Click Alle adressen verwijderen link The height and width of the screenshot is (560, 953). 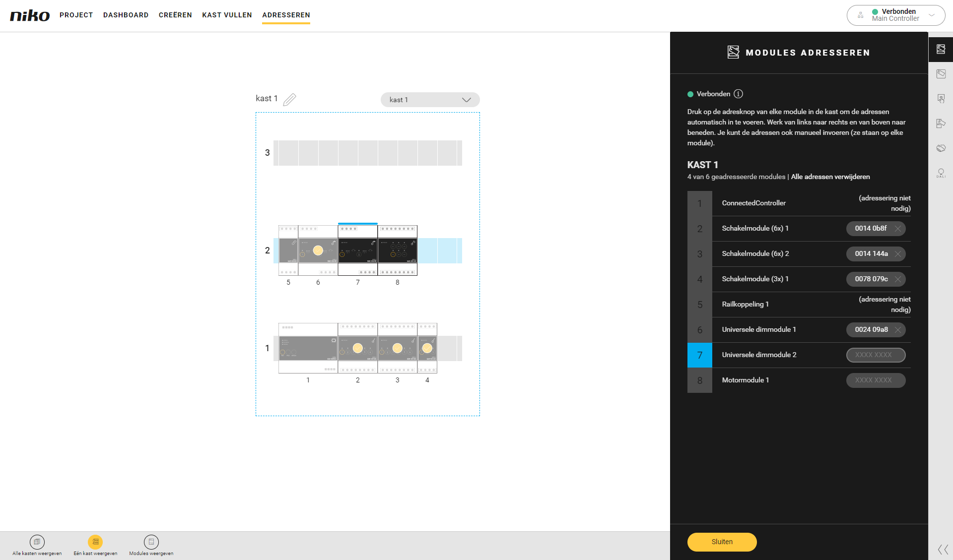pos(830,177)
